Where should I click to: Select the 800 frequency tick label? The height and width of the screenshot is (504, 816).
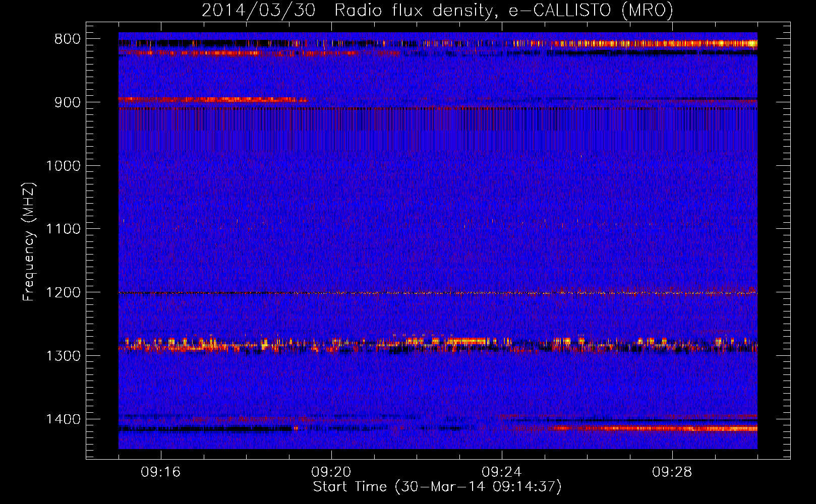(x=68, y=39)
